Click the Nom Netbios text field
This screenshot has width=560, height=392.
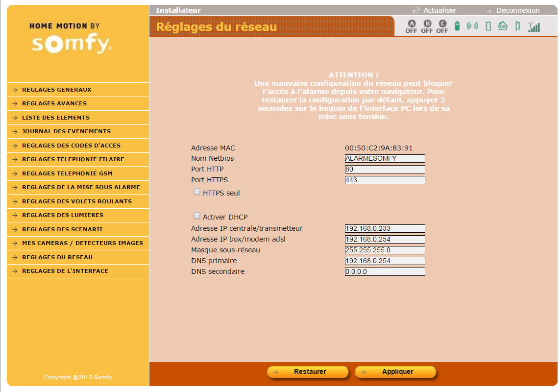click(385, 158)
